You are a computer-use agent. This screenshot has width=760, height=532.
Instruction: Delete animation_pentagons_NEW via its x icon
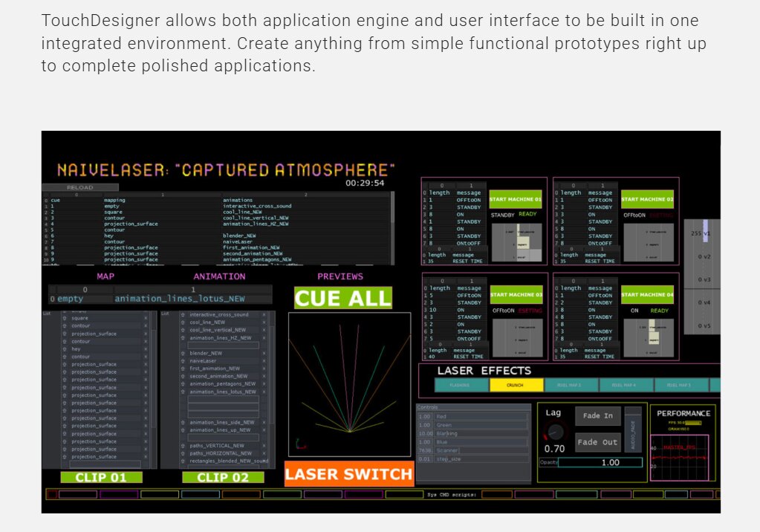(265, 383)
